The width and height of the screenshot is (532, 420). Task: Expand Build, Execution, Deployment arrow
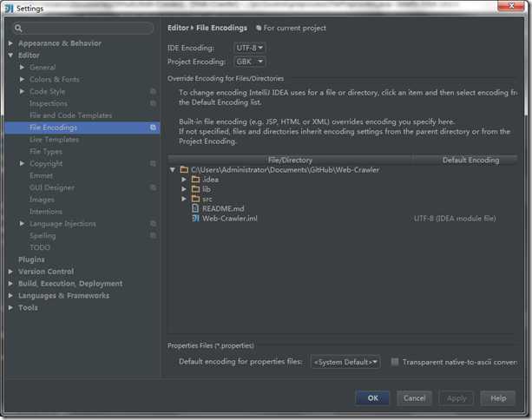(x=10, y=283)
